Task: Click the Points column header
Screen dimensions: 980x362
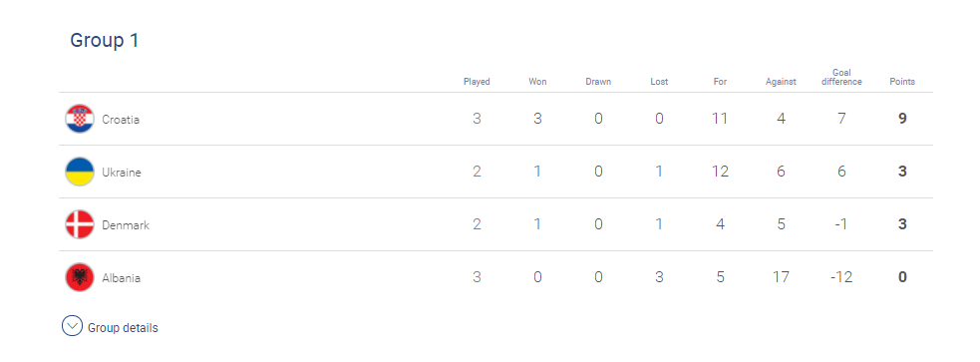Action: coord(902,82)
